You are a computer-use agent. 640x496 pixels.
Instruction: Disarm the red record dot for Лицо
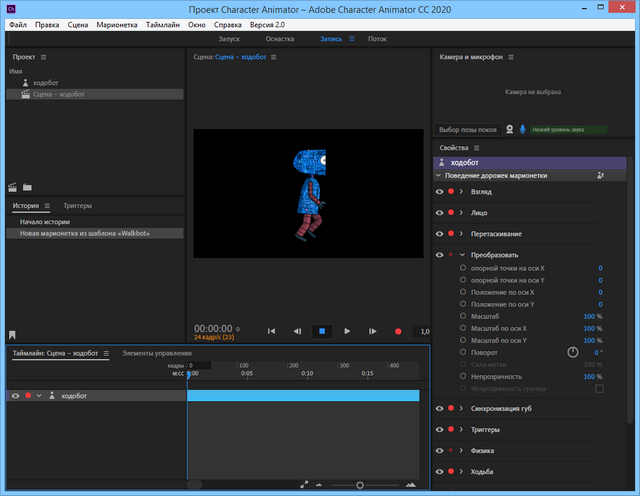[x=450, y=212]
